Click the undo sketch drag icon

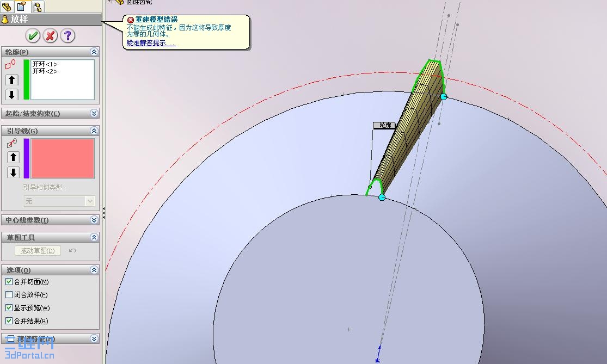(x=72, y=251)
